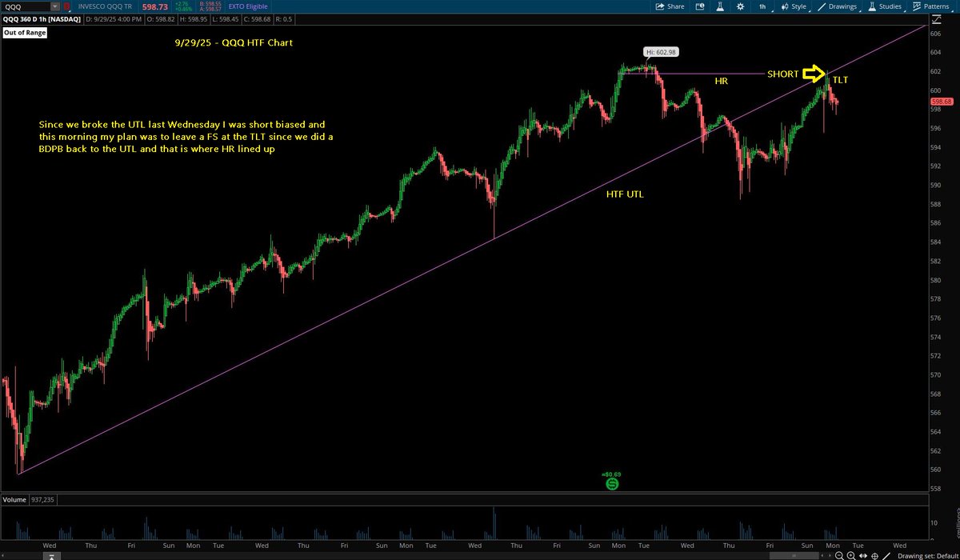
Task: Click the O: 598.82 open value
Action: 162,19
